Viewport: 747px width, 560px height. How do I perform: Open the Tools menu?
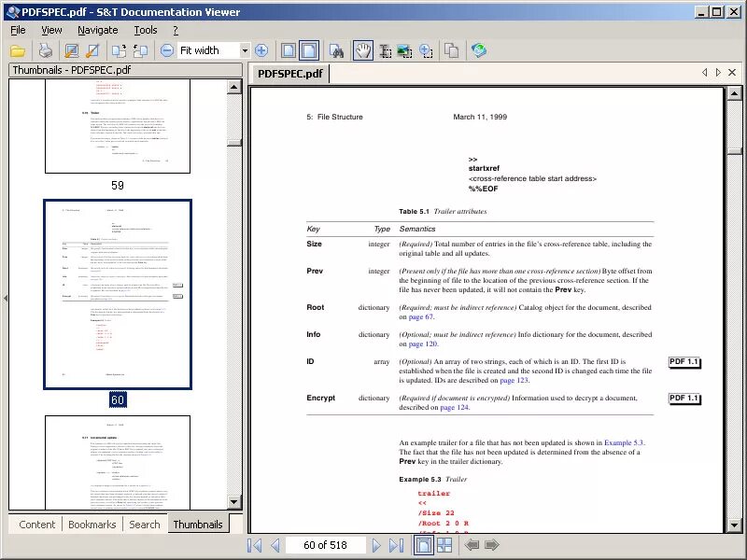[146, 30]
